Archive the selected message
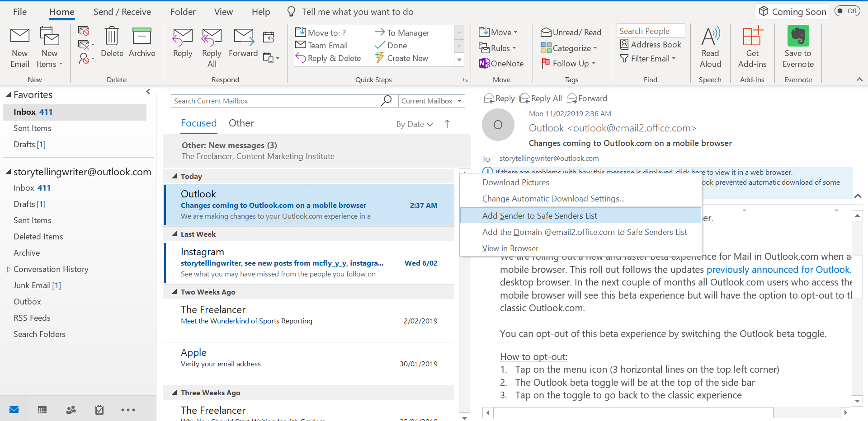Viewport: 868px width, 421px height. point(142,42)
